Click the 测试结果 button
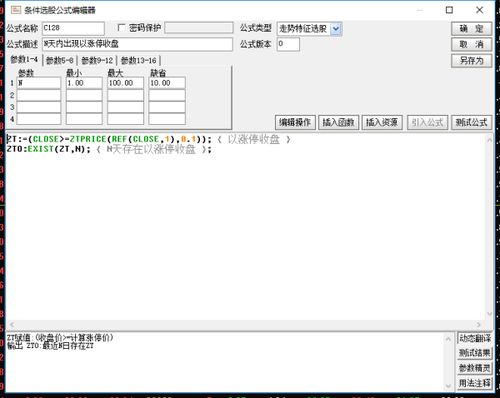 [475, 353]
